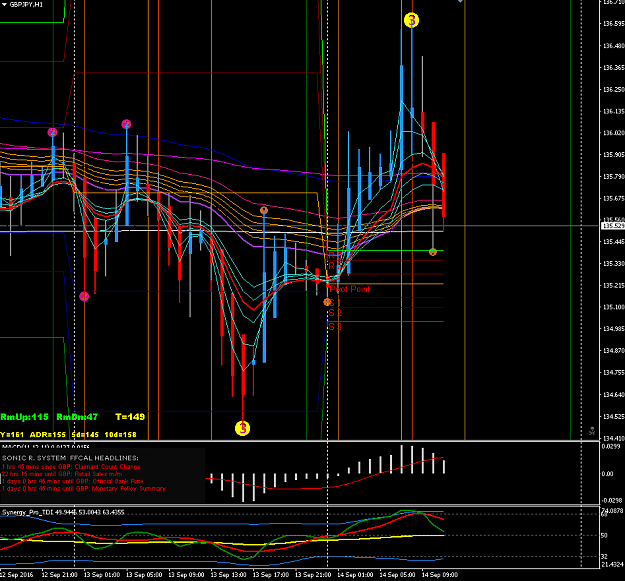Click the 13 Sep 17:00 time label
Image resolution: width=625 pixels, height=581 pixels.
(x=271, y=575)
